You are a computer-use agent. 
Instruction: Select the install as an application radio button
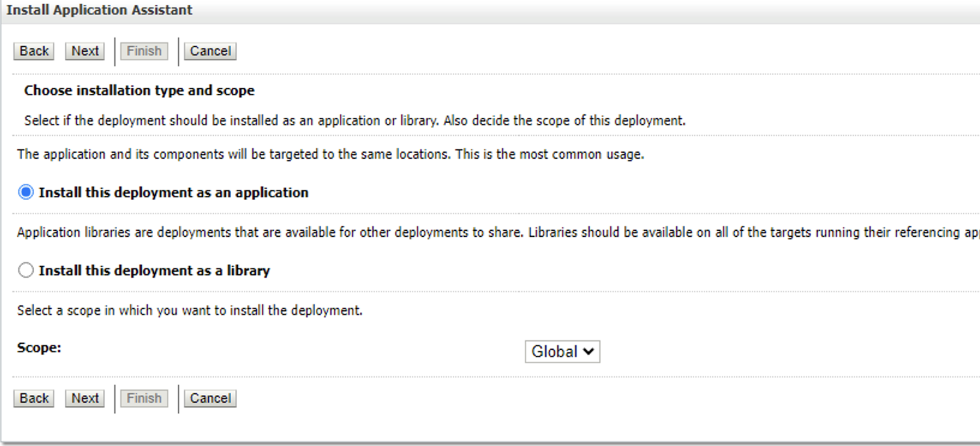[x=26, y=192]
